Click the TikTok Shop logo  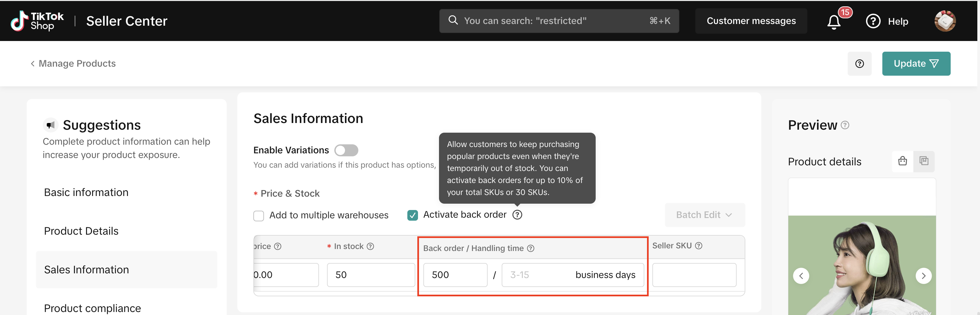pyautogui.click(x=37, y=21)
